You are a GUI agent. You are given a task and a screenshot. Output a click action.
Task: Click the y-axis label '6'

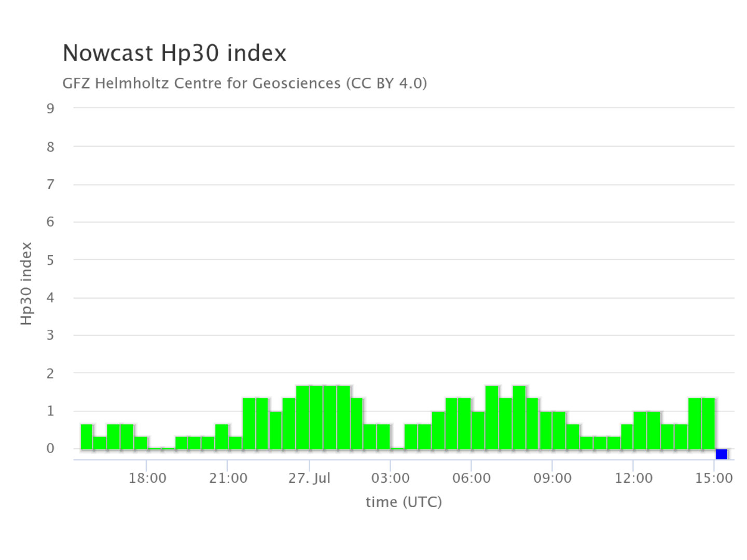point(50,222)
